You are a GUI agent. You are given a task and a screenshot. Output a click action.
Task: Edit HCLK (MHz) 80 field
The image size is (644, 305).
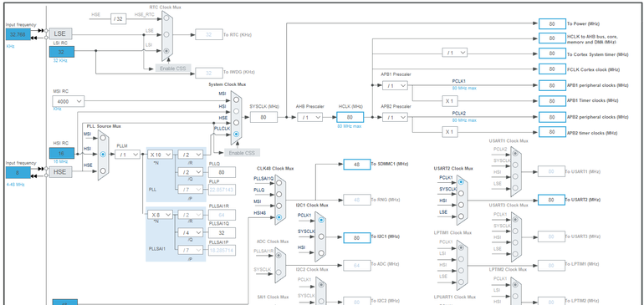pos(350,117)
